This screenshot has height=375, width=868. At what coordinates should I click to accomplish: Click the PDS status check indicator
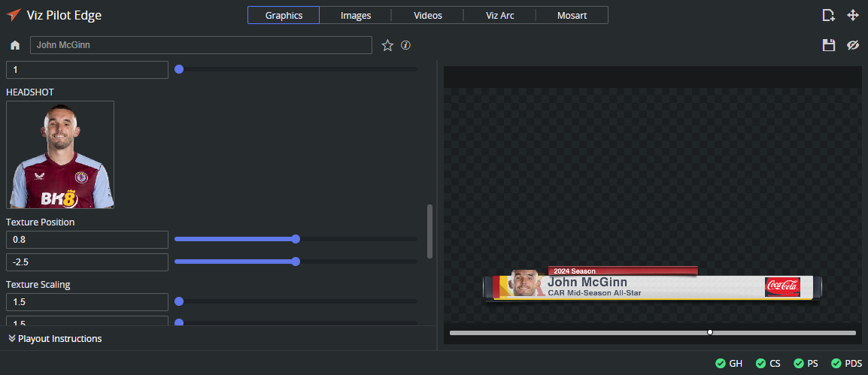(846, 364)
